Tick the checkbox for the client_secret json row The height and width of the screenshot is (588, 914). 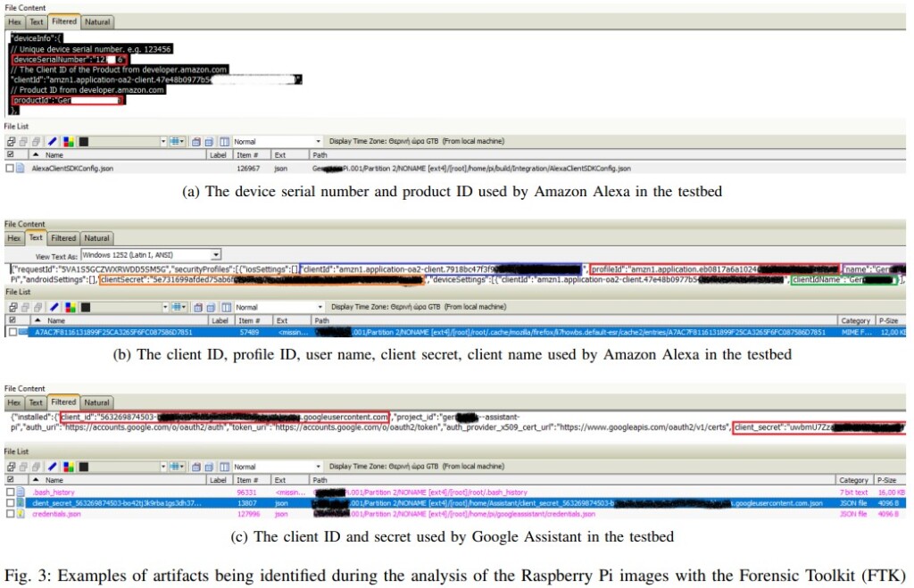point(9,503)
